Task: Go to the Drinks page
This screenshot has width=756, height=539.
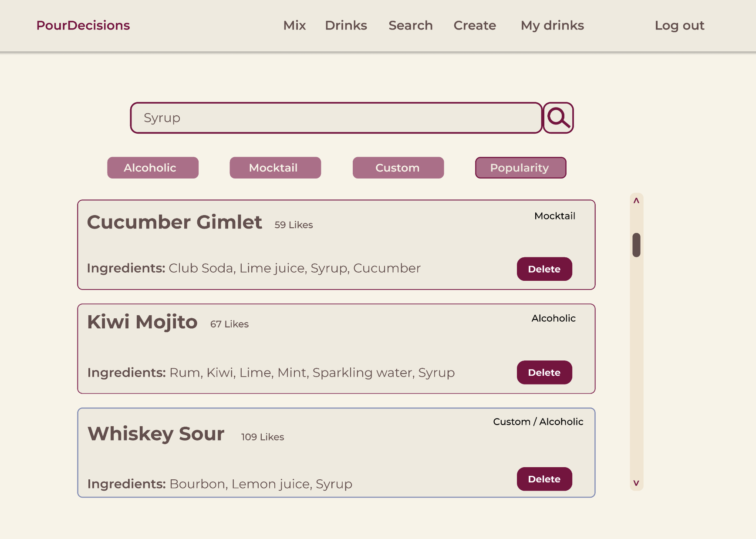Action: point(346,25)
